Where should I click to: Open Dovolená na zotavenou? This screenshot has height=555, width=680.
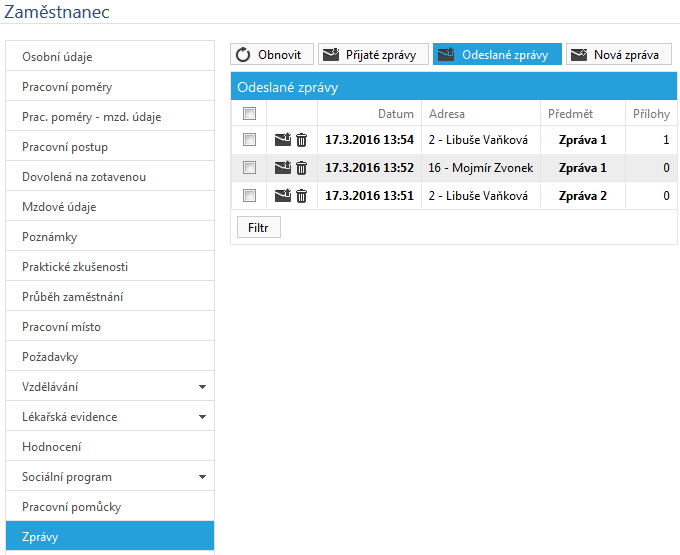point(110,176)
